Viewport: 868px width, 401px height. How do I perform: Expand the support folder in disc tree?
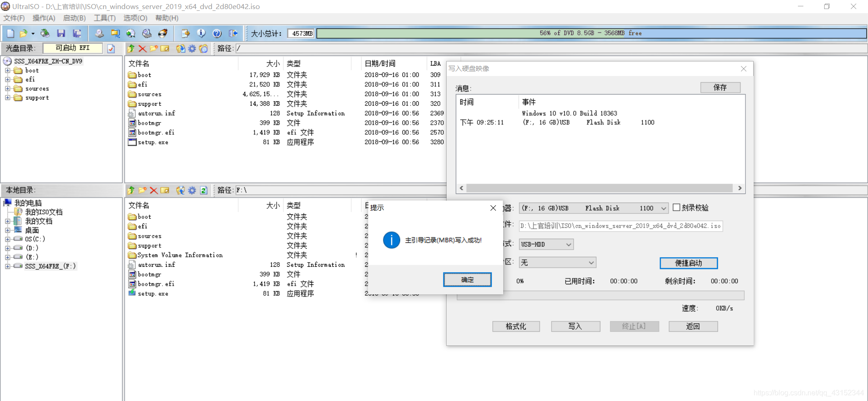pos(8,98)
